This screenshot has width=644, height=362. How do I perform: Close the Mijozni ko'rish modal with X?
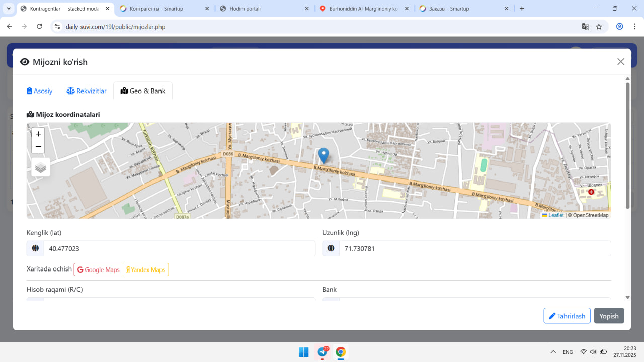[x=620, y=62]
